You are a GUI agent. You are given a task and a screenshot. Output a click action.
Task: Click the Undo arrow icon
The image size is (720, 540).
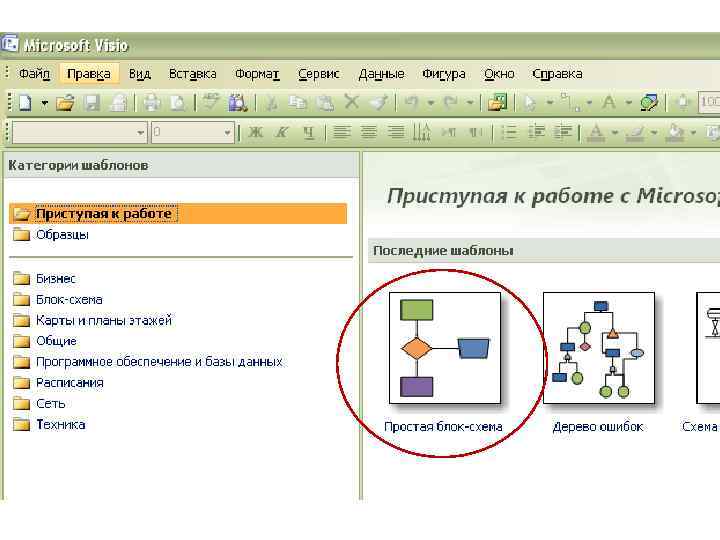point(411,102)
